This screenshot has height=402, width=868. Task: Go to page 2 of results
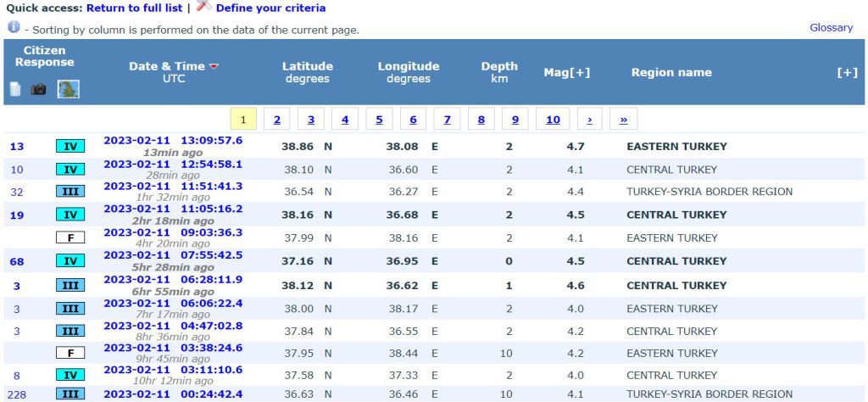[x=277, y=120]
